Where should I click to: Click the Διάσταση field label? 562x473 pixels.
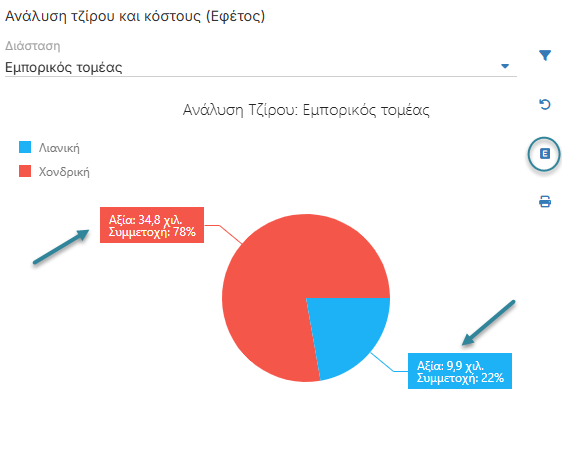tap(33, 46)
